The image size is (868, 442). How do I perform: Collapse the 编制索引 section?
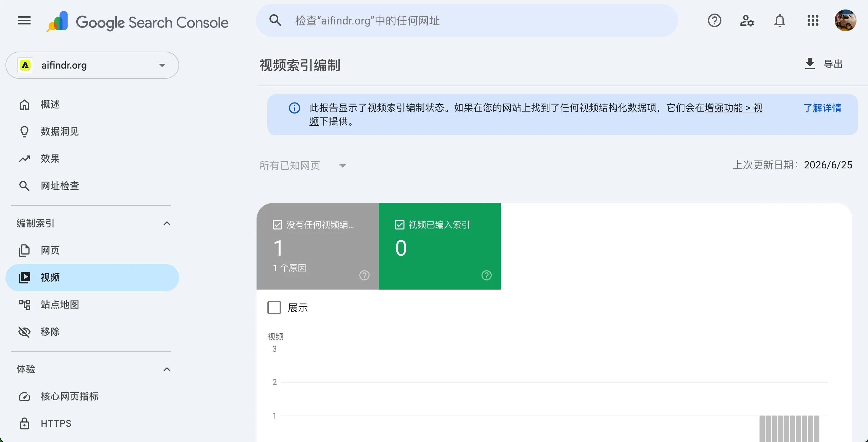[x=167, y=223]
